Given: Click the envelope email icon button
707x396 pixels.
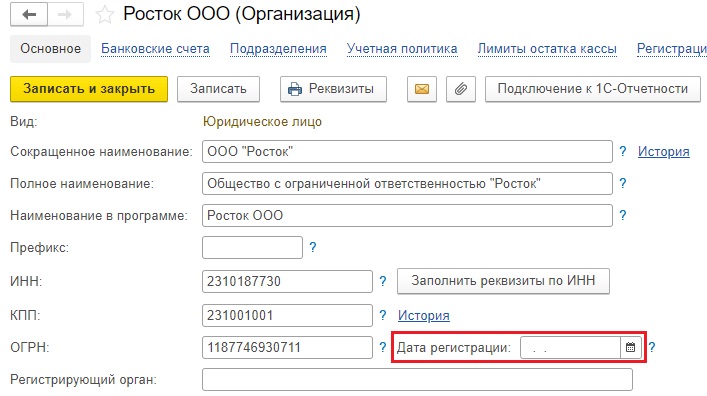Looking at the screenshot, I should pos(422,89).
